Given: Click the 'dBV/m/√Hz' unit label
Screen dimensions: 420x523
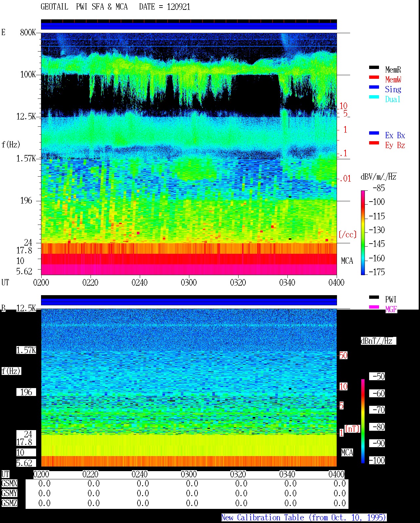Looking at the screenshot, I should coord(379,177).
